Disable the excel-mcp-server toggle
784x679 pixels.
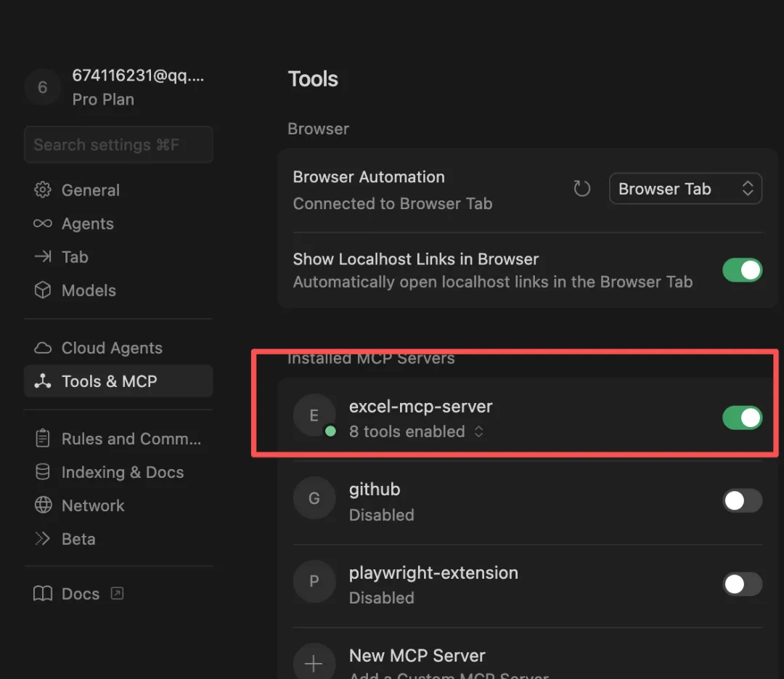tap(742, 418)
